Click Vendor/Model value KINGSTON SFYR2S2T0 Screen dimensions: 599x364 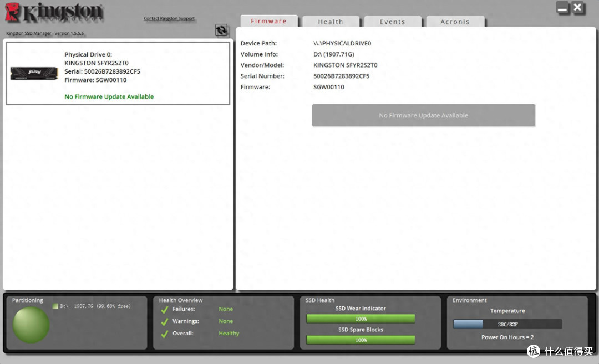pyautogui.click(x=346, y=65)
